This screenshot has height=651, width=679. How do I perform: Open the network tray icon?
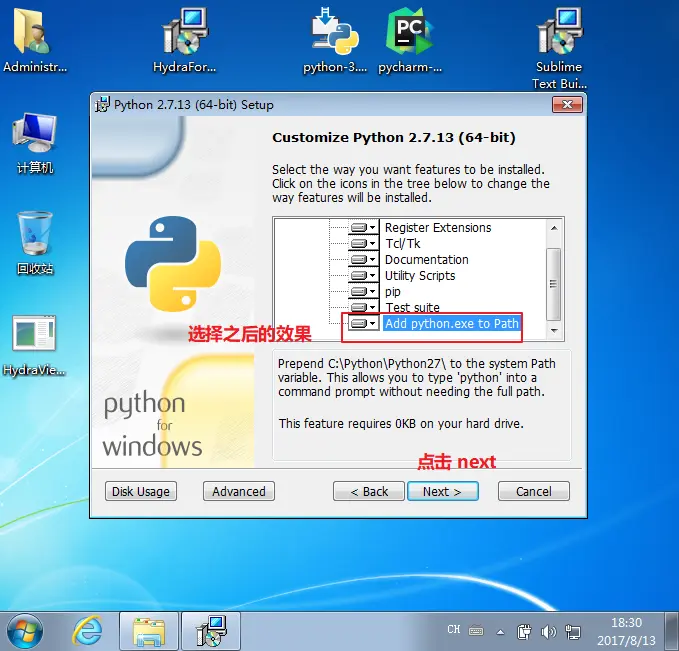tap(573, 632)
